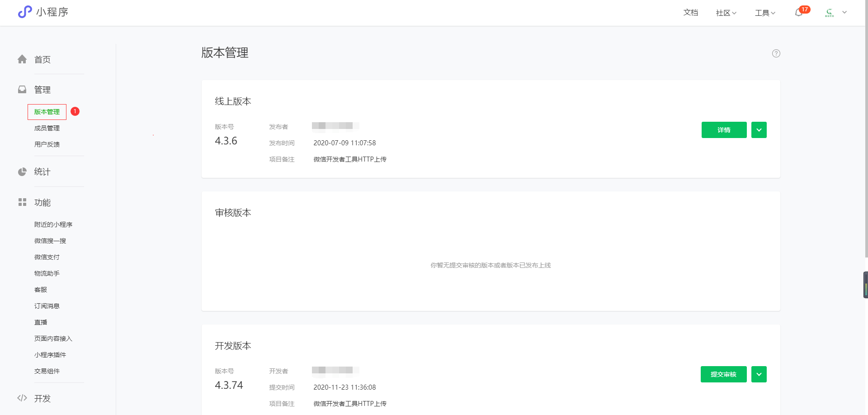
Task: Click the inbox icon beside 管理
Action: click(22, 90)
